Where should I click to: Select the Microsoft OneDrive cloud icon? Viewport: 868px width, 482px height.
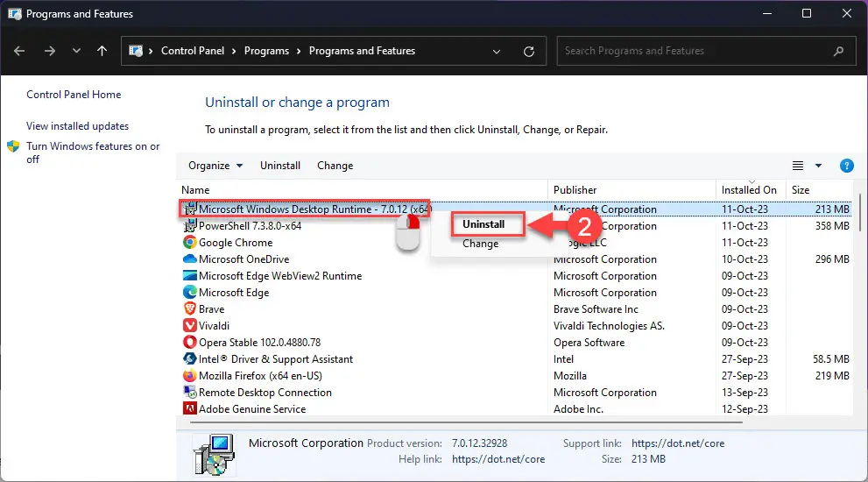[190, 259]
